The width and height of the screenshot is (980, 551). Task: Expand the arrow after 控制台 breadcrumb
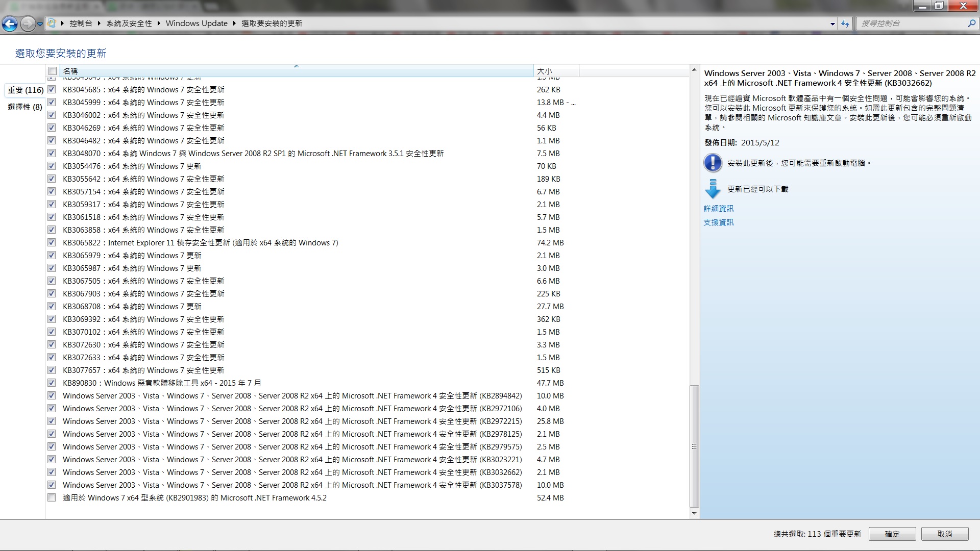click(x=99, y=23)
